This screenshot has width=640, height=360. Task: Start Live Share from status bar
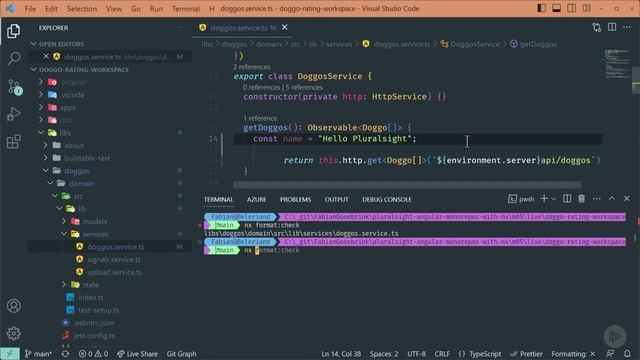[138, 354]
